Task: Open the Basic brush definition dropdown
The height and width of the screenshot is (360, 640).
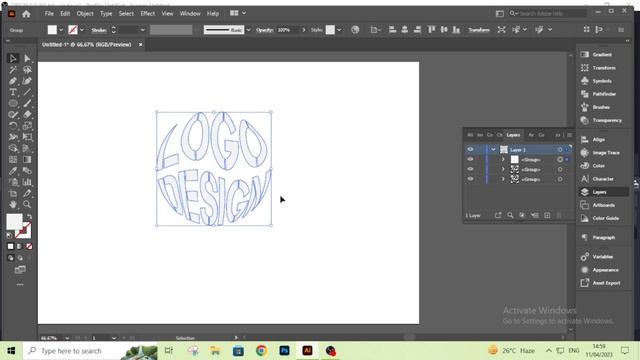Action: [248, 30]
